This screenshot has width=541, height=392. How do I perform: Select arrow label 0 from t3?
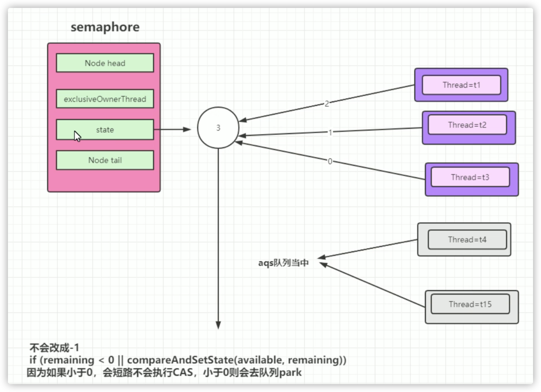pyautogui.click(x=330, y=162)
